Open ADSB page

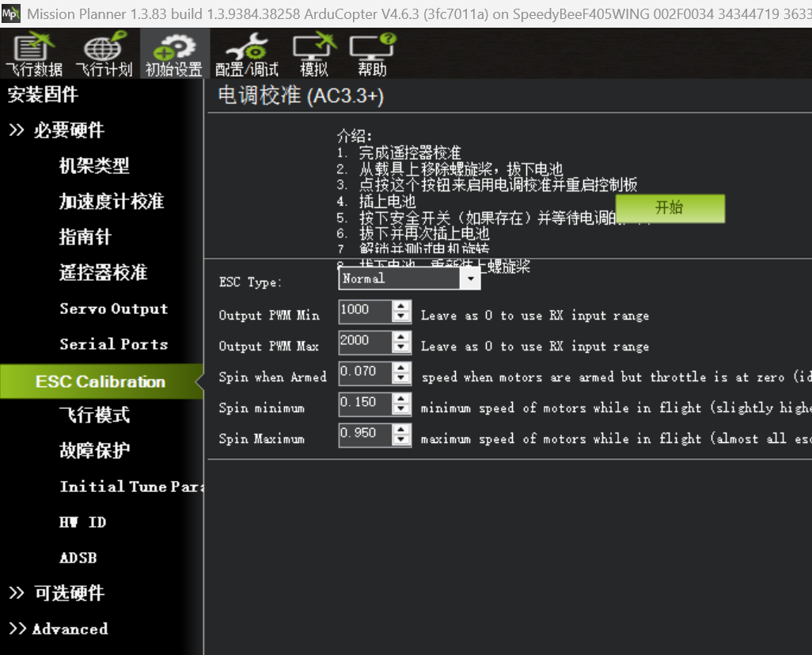78,558
